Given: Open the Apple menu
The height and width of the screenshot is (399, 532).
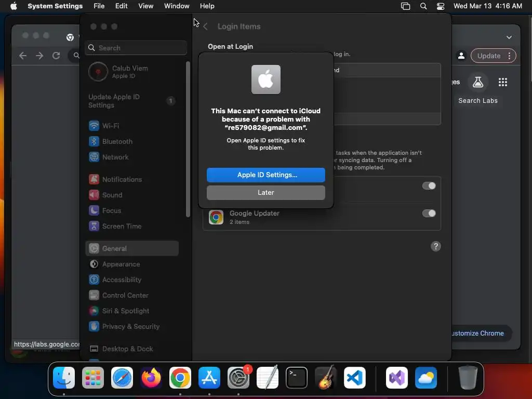Looking at the screenshot, I should click(14, 6).
